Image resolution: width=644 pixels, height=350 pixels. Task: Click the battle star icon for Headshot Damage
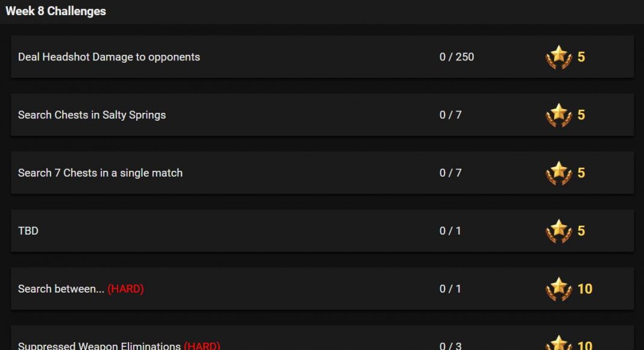[558, 57]
